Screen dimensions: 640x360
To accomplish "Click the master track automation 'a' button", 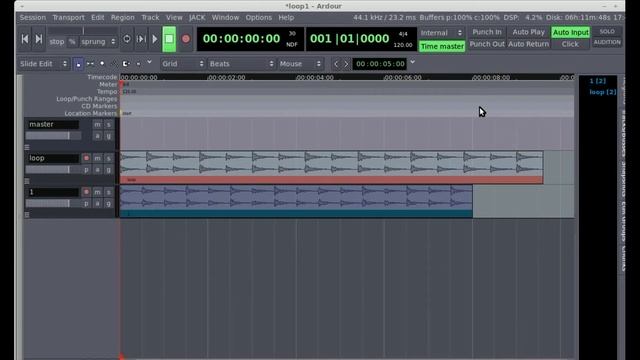I will coord(97,136).
